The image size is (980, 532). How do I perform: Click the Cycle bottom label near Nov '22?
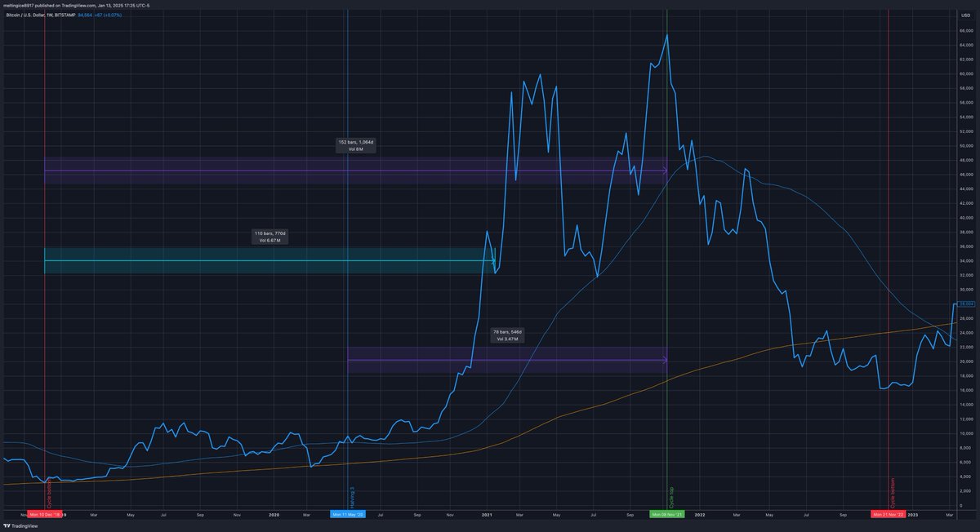(x=893, y=494)
